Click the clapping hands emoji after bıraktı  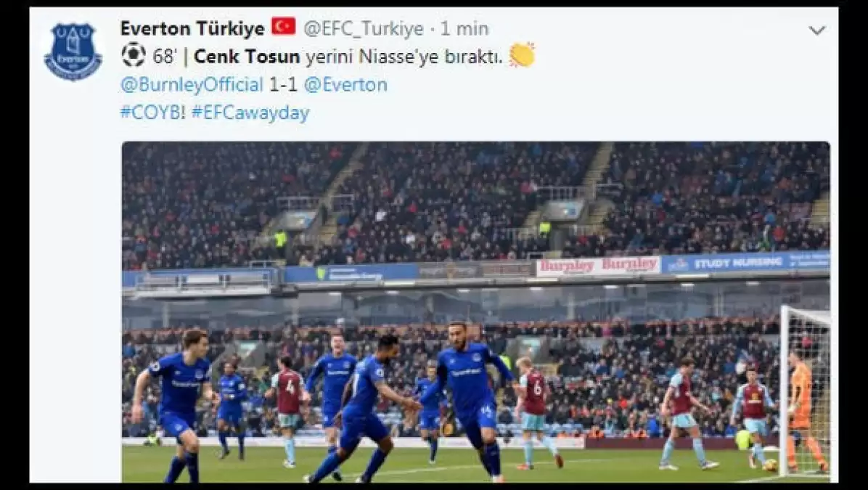[522, 55]
